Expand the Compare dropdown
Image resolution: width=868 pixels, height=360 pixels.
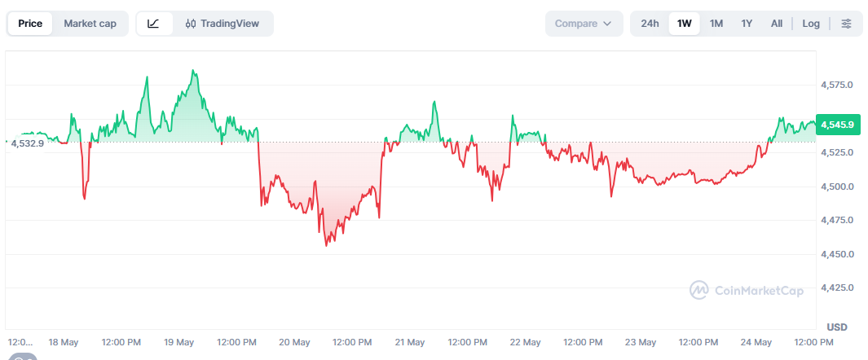pyautogui.click(x=584, y=24)
